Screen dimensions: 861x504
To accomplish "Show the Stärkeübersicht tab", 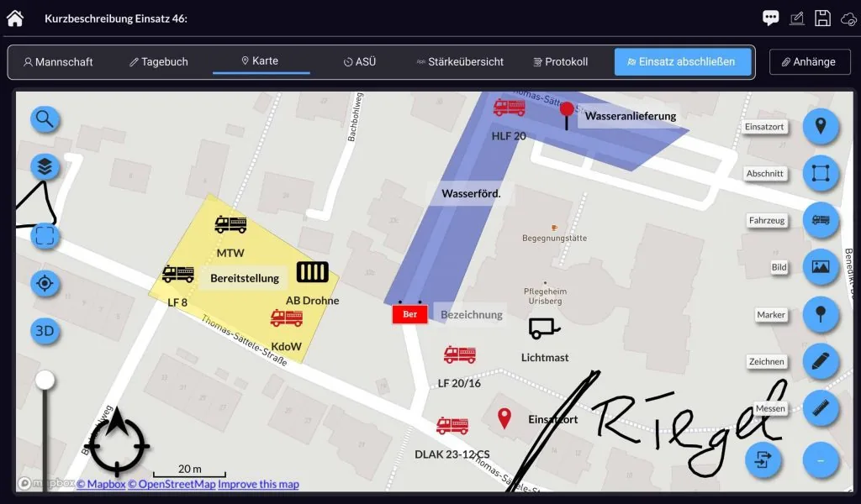I will (460, 62).
